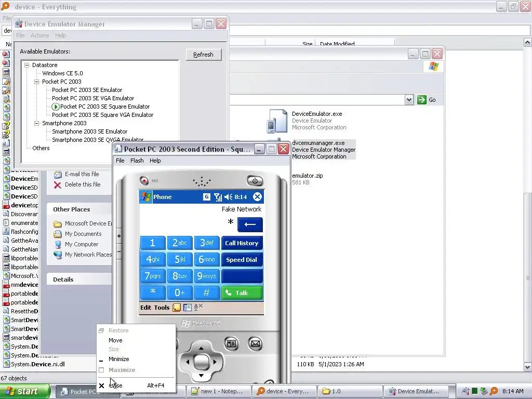532x399 pixels.
Task: Click the d-pad right arrow
Action: (215, 362)
